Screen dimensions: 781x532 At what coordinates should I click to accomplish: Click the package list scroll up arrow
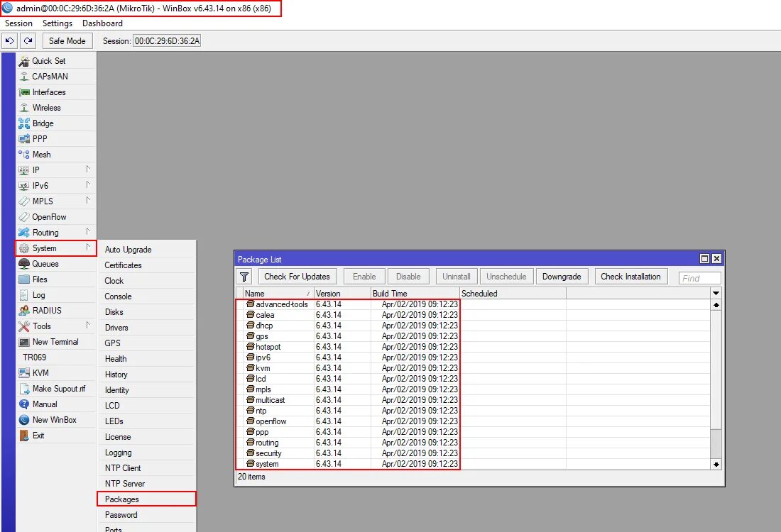coord(716,304)
